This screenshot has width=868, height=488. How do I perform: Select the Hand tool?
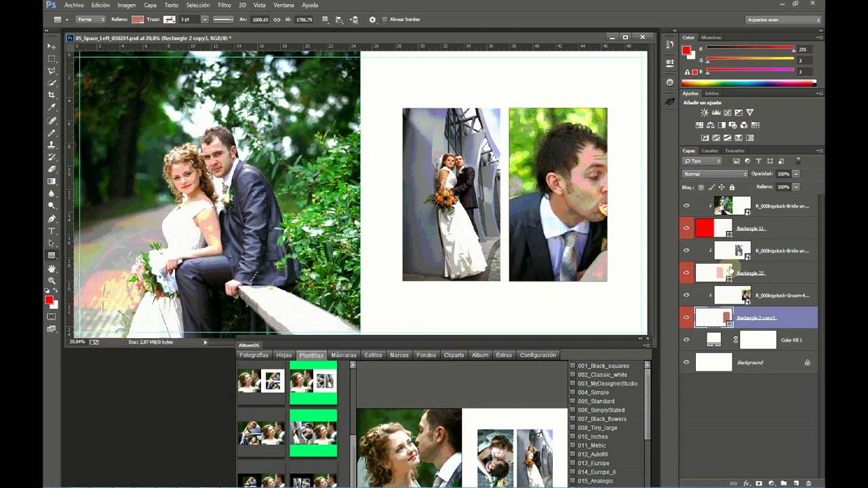pos(52,268)
